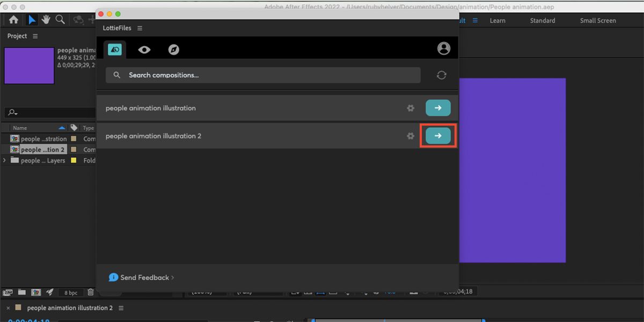644x322 pixels.
Task: Switch to the LottieFiles compositions tab
Action: tap(115, 49)
